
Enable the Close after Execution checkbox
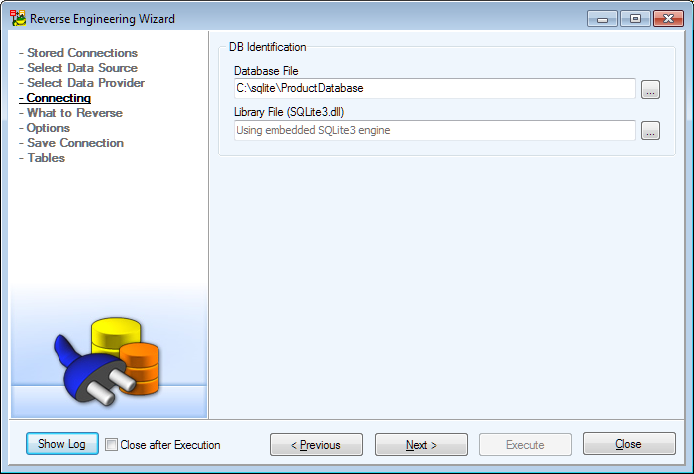[x=112, y=444]
